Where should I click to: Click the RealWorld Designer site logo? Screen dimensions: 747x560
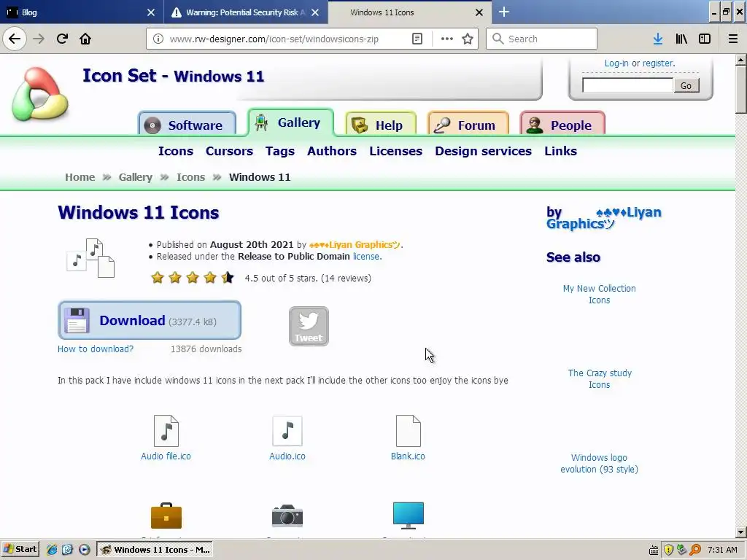(x=40, y=94)
